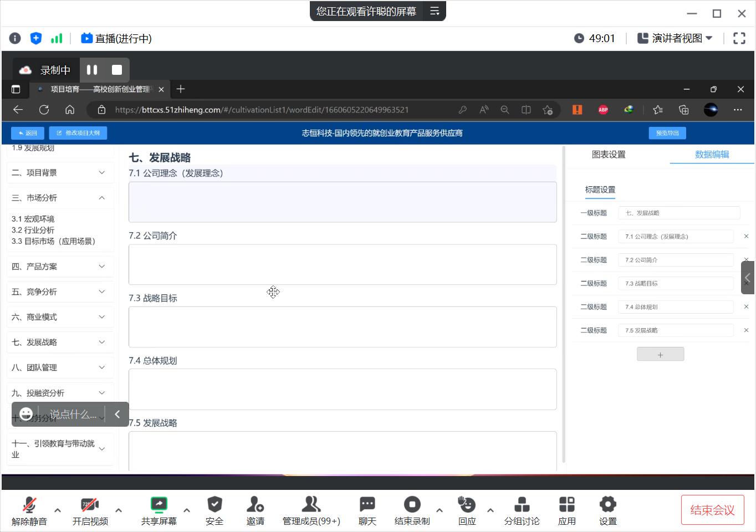Open 分组讨论 breakout rooms
The width and height of the screenshot is (756, 532).
(x=522, y=505)
